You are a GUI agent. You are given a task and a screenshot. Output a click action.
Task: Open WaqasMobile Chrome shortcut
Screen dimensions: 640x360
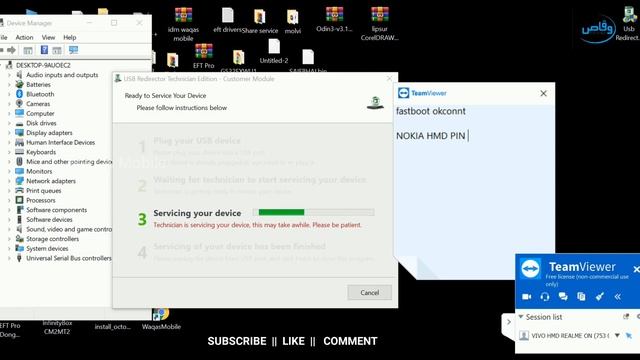click(x=161, y=319)
